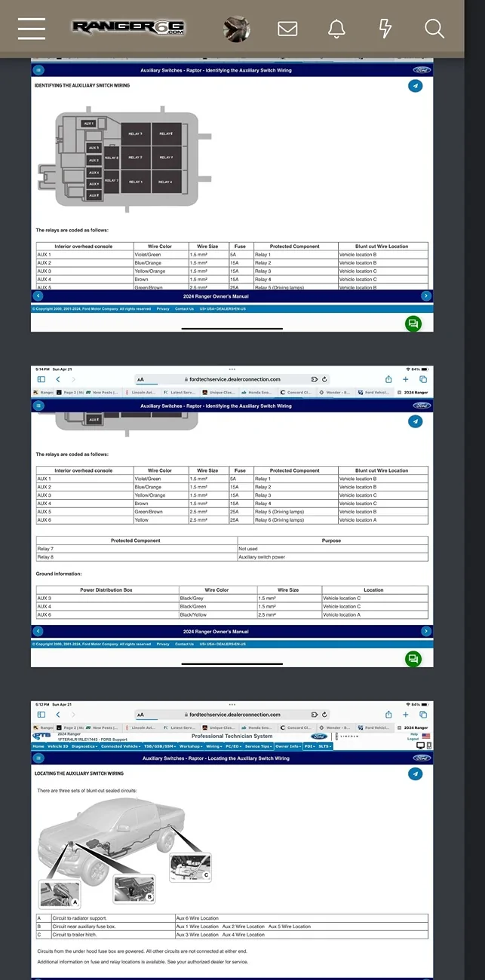Switch to 'Concord Cl...' tab in the 5:12 PM screenshot
The height and width of the screenshot is (980, 485).
tap(296, 728)
